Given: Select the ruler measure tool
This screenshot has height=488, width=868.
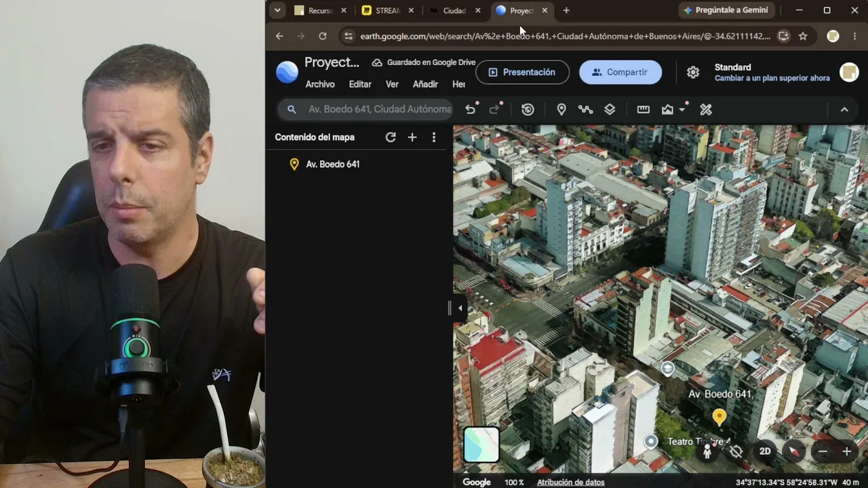Looking at the screenshot, I should tap(643, 109).
